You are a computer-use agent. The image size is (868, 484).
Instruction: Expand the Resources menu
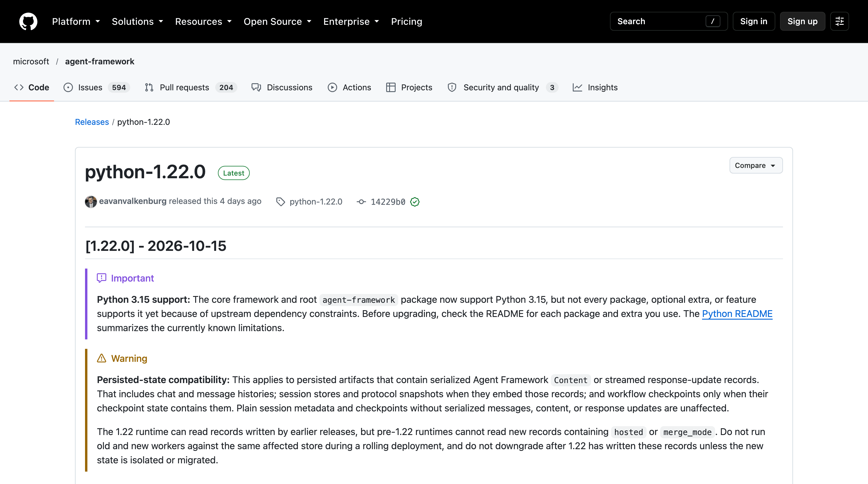click(203, 22)
